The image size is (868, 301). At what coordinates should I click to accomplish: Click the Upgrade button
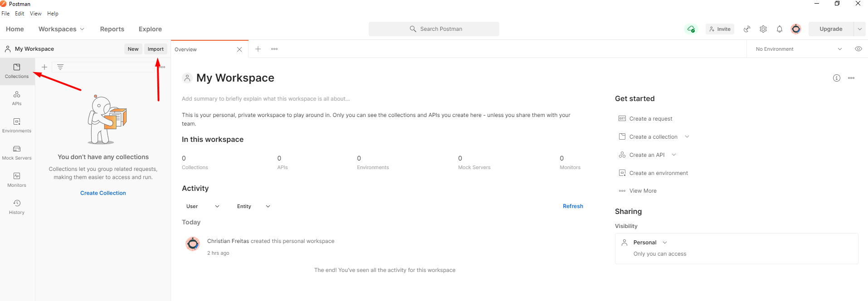831,29
